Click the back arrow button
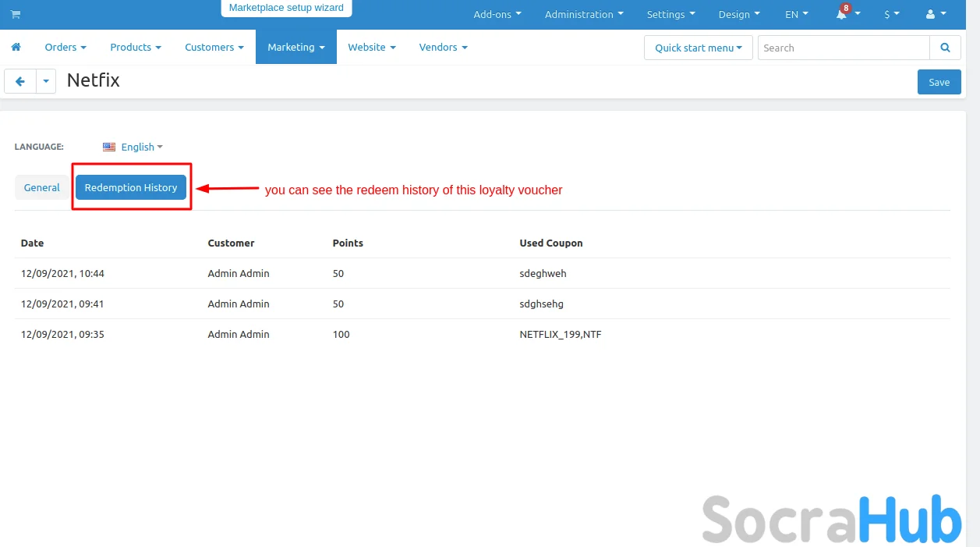 click(x=20, y=81)
